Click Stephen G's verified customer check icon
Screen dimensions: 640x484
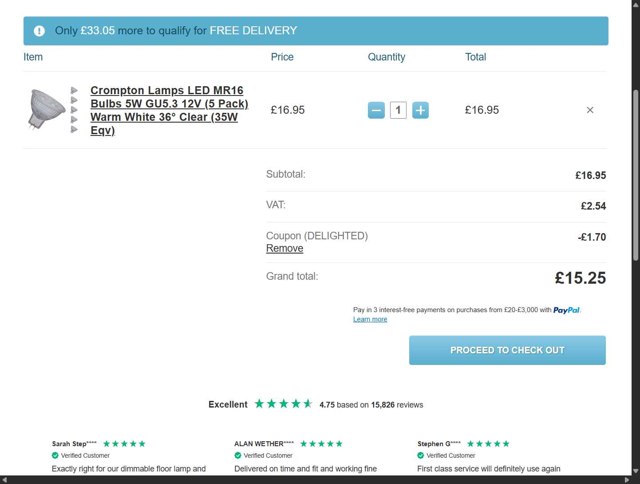point(420,455)
